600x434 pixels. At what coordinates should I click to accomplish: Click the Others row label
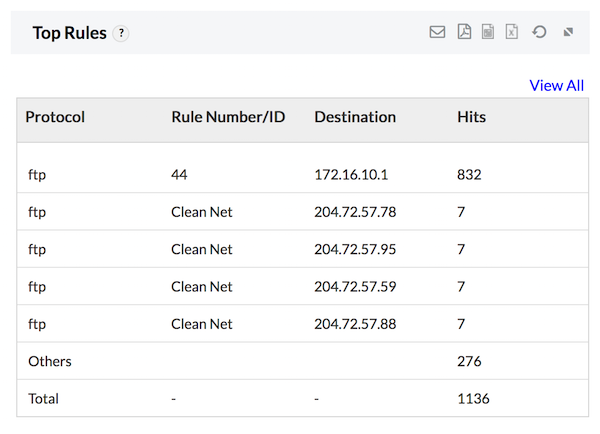49,361
